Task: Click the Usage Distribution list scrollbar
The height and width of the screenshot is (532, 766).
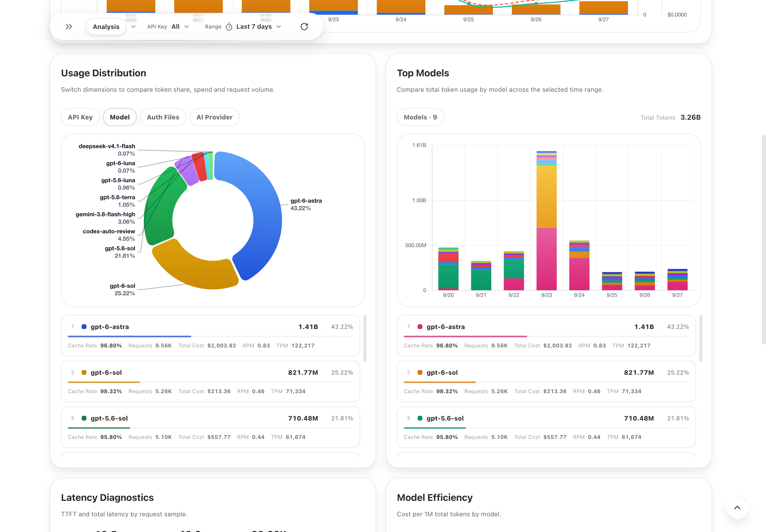Action: (365, 338)
